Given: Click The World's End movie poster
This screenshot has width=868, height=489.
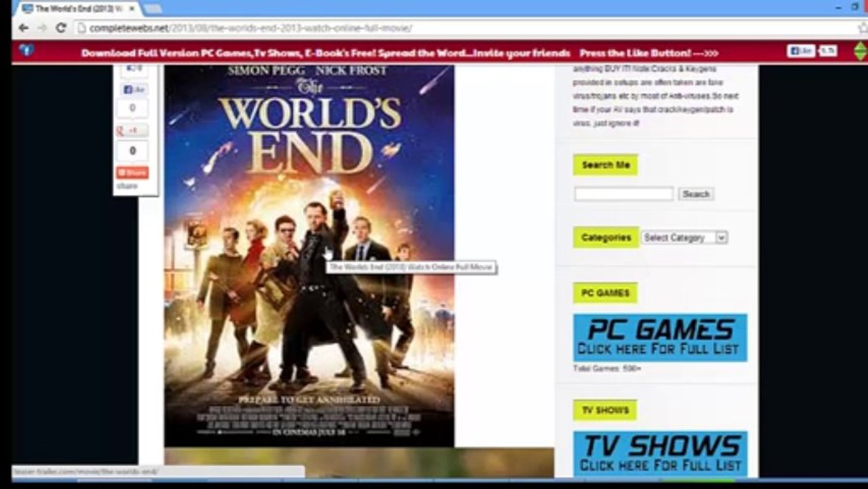Looking at the screenshot, I should [x=309, y=256].
